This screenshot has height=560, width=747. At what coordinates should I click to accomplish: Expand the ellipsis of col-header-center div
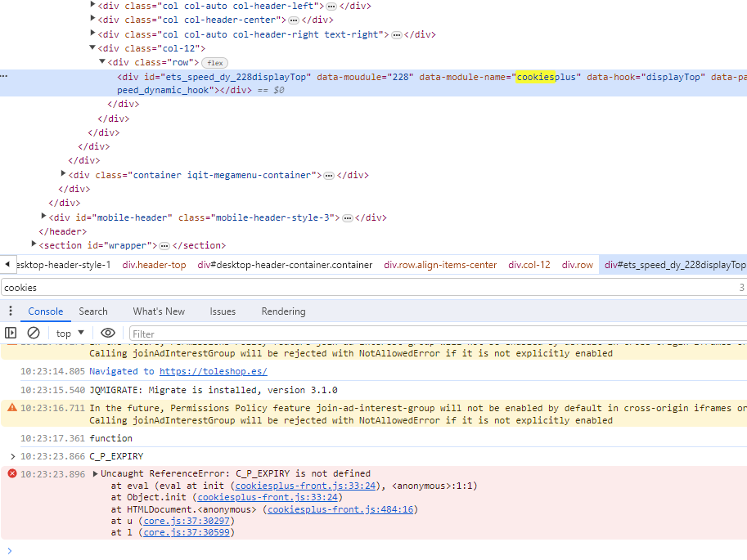click(x=294, y=20)
